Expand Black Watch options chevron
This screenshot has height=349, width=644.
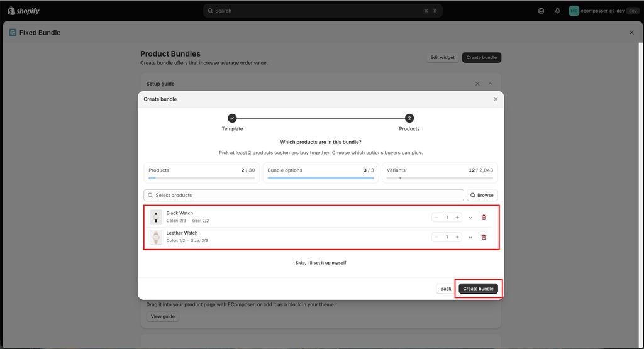[470, 218]
